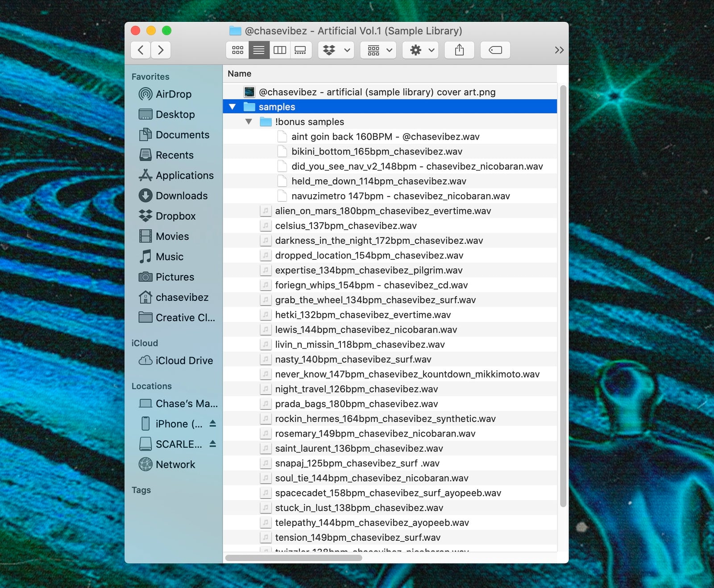Select foriegn_whips_154bpm wav file
714x588 pixels.
click(390, 285)
